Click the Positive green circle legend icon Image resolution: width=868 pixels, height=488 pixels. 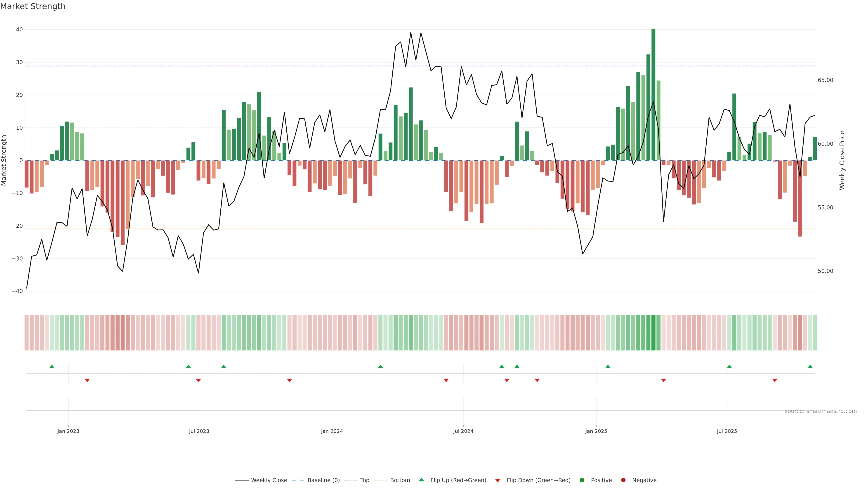pyautogui.click(x=582, y=480)
